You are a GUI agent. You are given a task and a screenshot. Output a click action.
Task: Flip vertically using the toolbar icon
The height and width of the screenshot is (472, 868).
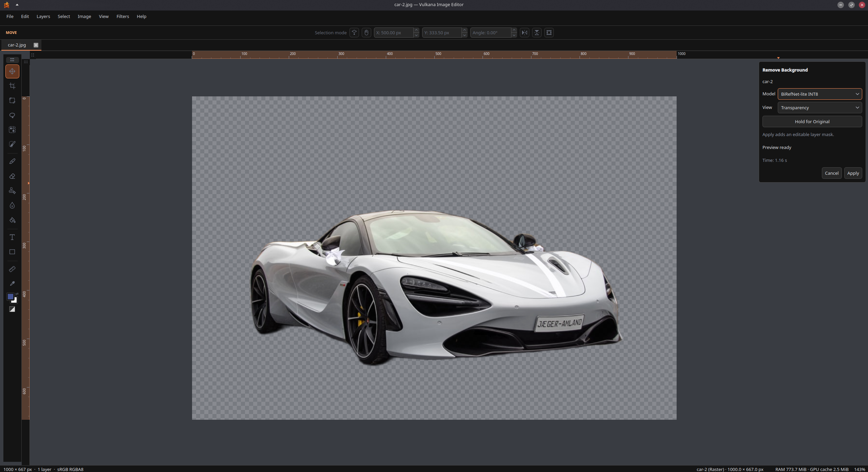537,33
